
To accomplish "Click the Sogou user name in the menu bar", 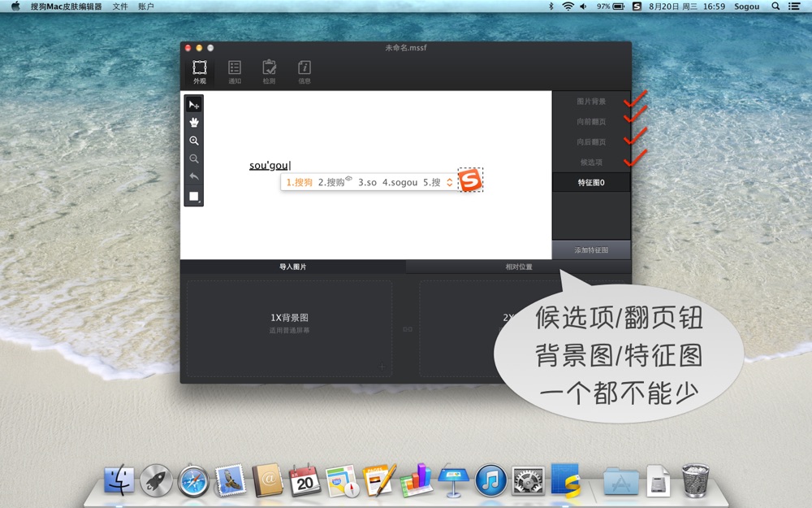I will [747, 7].
